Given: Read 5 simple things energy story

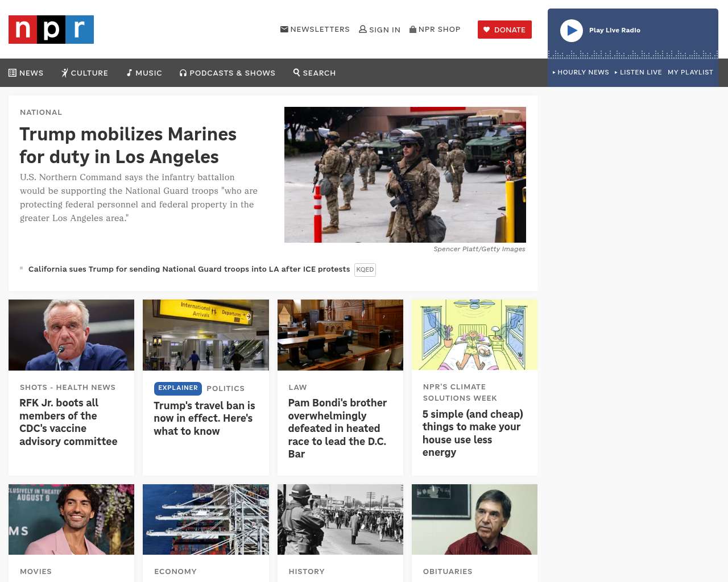Looking at the screenshot, I should (x=473, y=433).
